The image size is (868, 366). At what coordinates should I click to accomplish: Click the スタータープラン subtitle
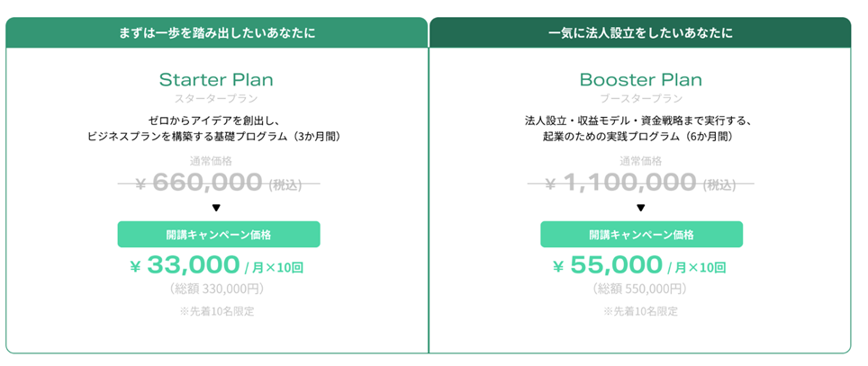216,99
